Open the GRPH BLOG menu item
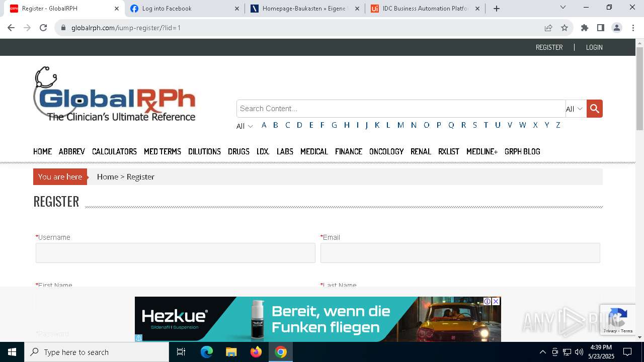Image resolution: width=644 pixels, height=362 pixels. (522, 151)
